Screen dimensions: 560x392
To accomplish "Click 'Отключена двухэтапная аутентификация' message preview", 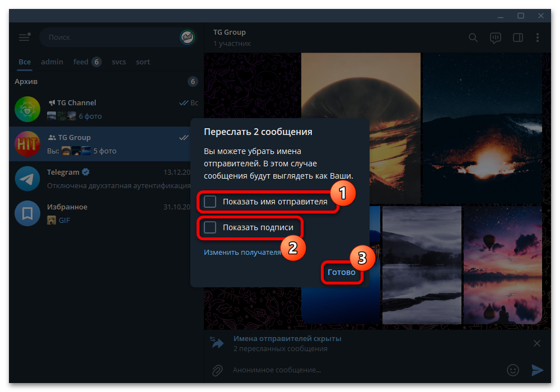I will point(119,186).
